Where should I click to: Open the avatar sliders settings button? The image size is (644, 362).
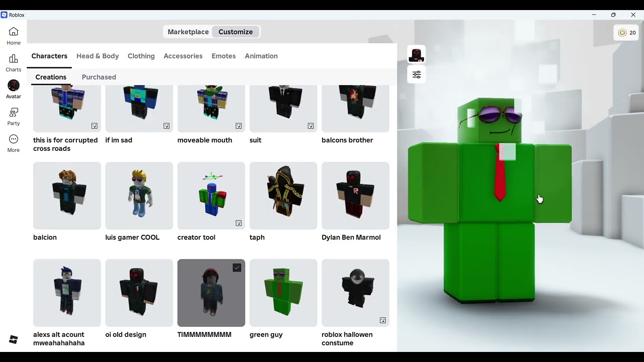pyautogui.click(x=417, y=74)
